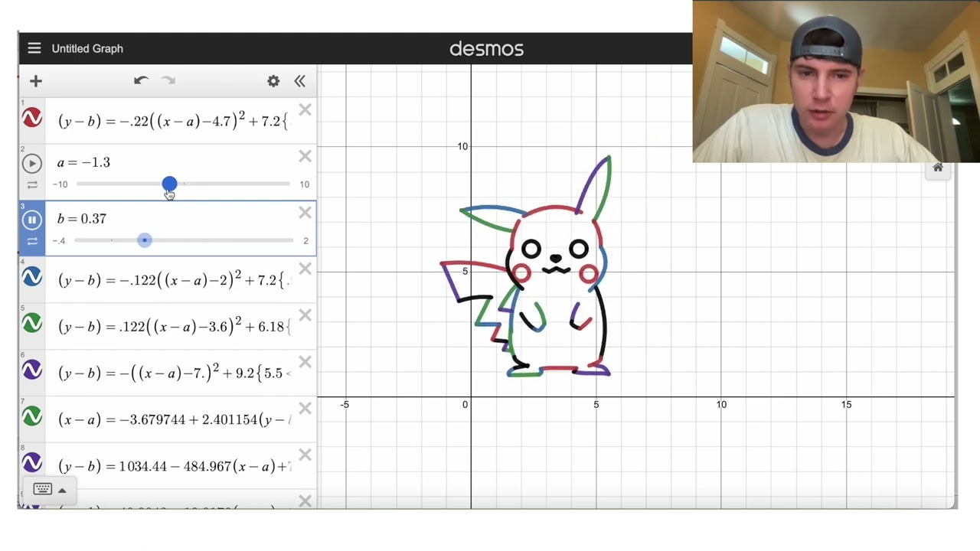Delete expression 8 with its X
The height and width of the screenshot is (551, 980).
(305, 455)
